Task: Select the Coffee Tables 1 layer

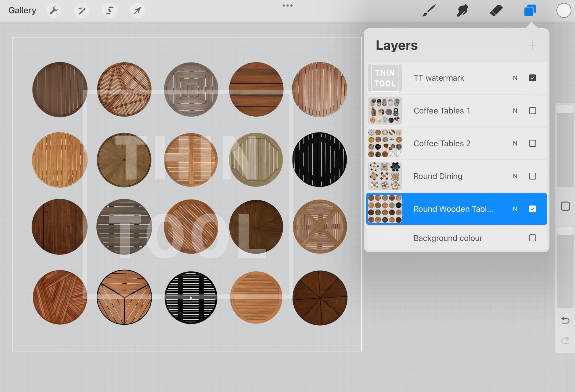Action: 457,111
